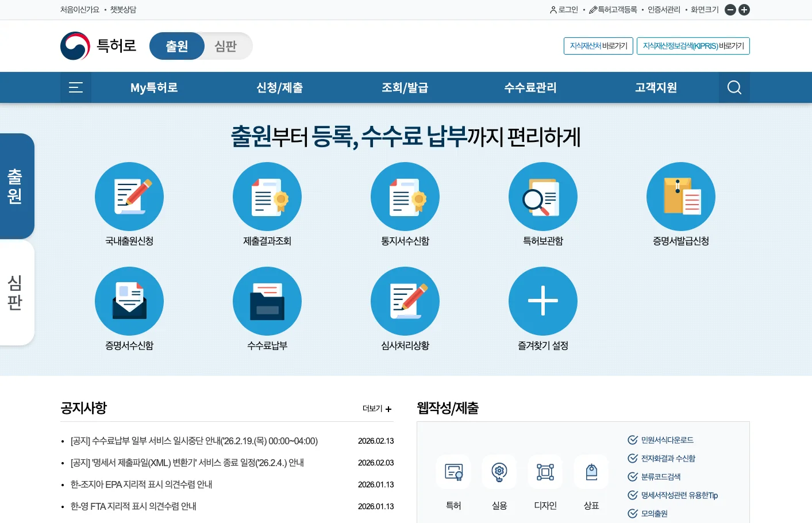Open 지식재산정보검색(KIPRIS) 바로가기 button
The image size is (812, 523).
693,46
